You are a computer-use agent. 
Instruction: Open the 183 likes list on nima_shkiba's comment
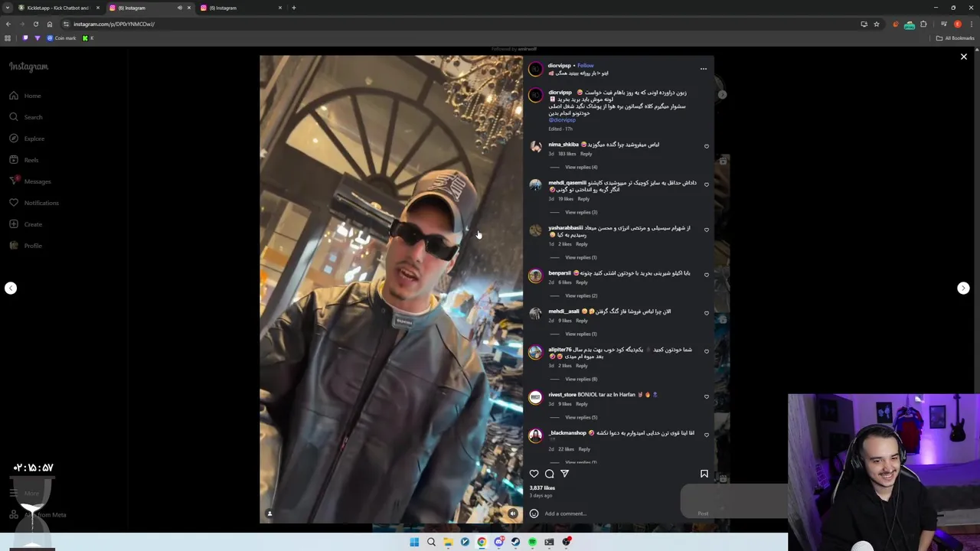[567, 154]
